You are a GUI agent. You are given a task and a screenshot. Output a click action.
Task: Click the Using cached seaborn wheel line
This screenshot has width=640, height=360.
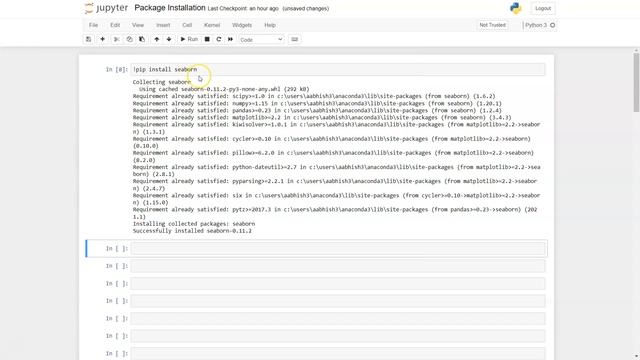224,89
